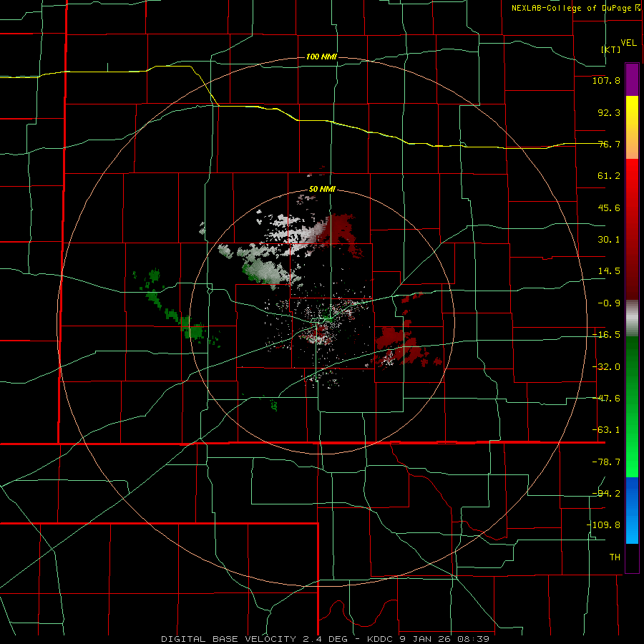Viewport: 644px width, 644px height.
Task: Click the dark red echo north of radar
Action: click(341, 230)
